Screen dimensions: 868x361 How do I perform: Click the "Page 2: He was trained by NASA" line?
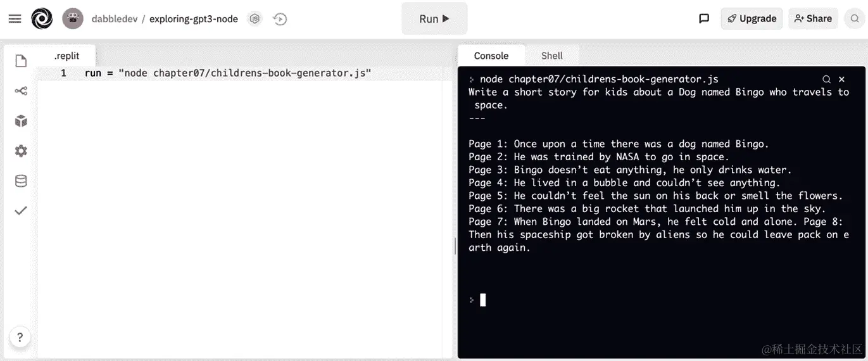tap(599, 156)
